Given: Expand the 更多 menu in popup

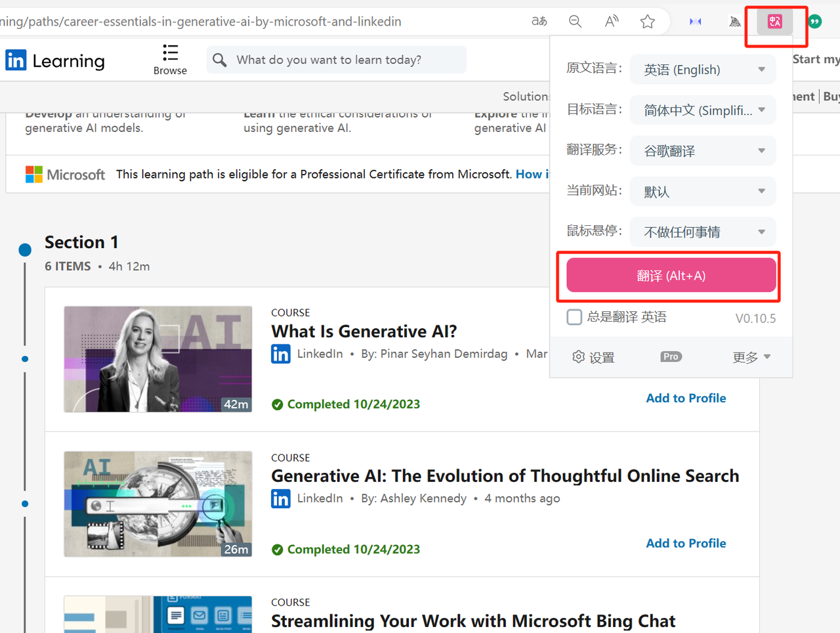Looking at the screenshot, I should click(751, 357).
